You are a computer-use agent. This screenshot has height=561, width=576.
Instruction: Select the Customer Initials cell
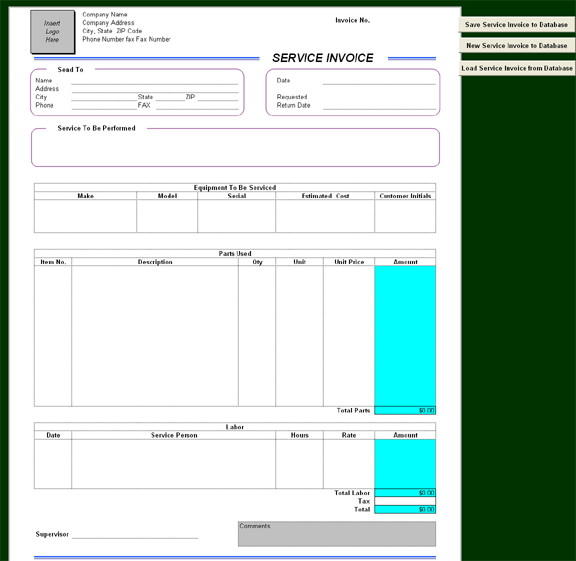click(405, 216)
